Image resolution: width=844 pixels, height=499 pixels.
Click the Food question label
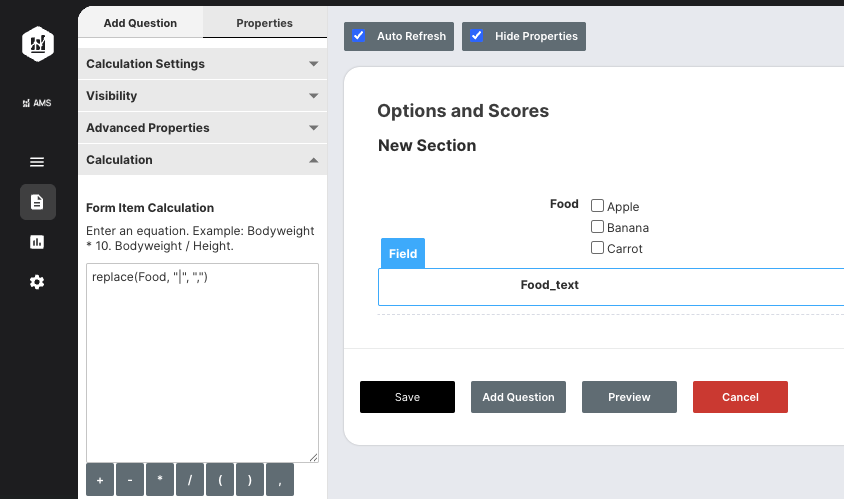pyautogui.click(x=564, y=204)
